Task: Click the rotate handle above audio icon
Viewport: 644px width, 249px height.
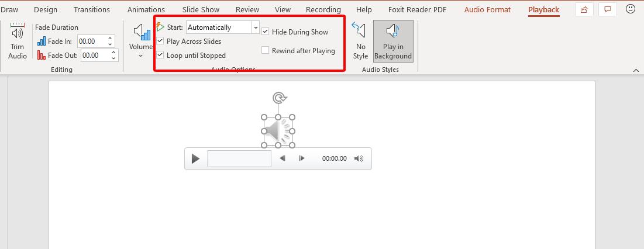Action: tap(279, 98)
